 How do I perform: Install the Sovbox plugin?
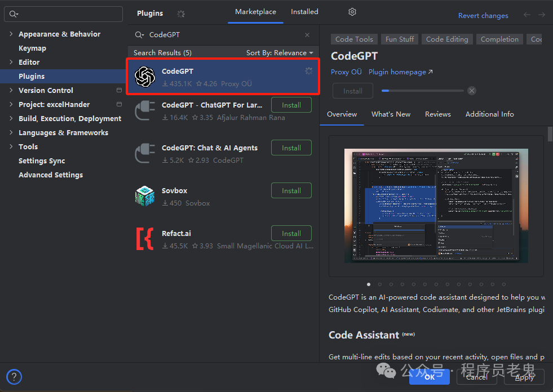click(291, 191)
